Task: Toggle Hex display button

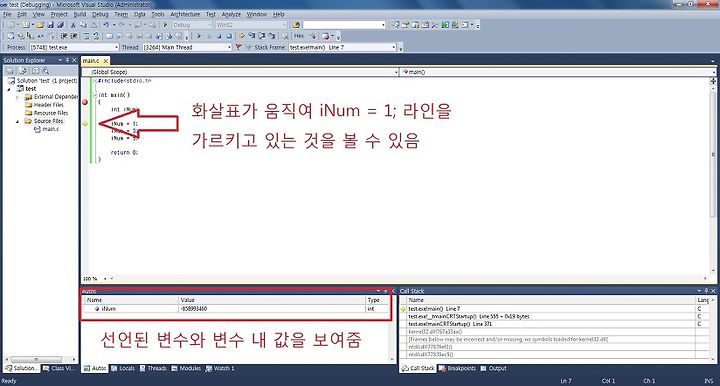Action: pyautogui.click(x=299, y=36)
